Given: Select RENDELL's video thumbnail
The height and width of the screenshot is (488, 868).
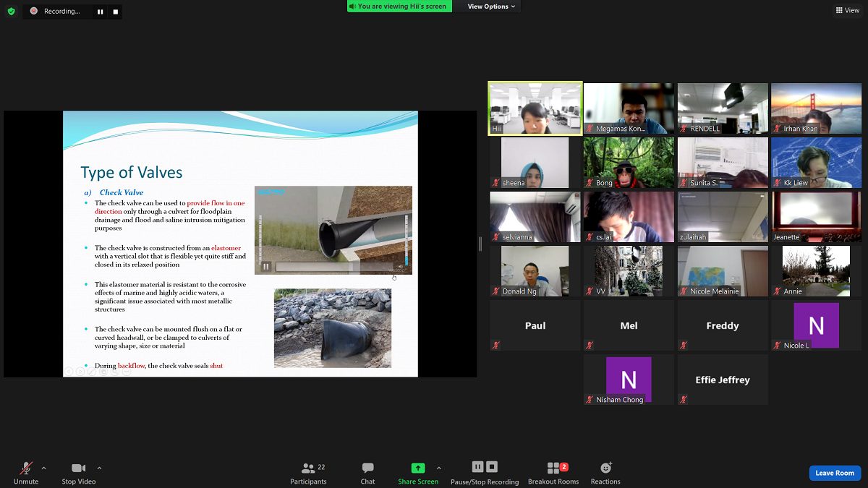Looking at the screenshot, I should [x=723, y=108].
